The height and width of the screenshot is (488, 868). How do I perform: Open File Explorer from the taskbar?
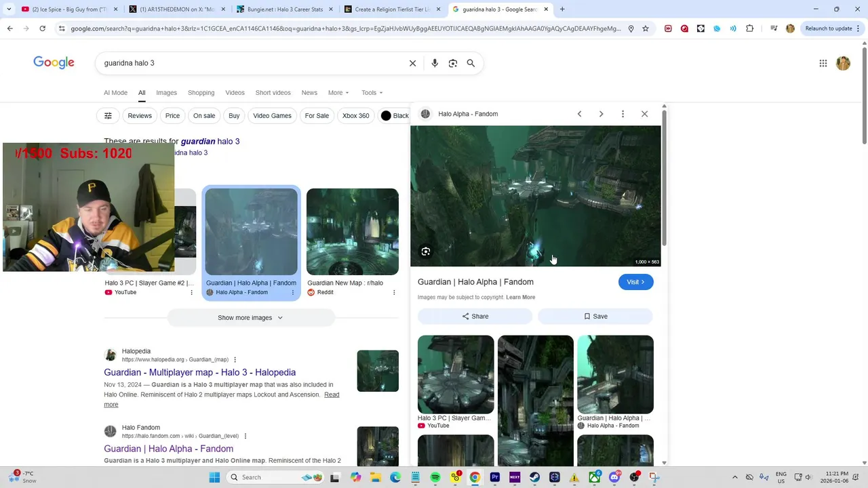click(376, 477)
